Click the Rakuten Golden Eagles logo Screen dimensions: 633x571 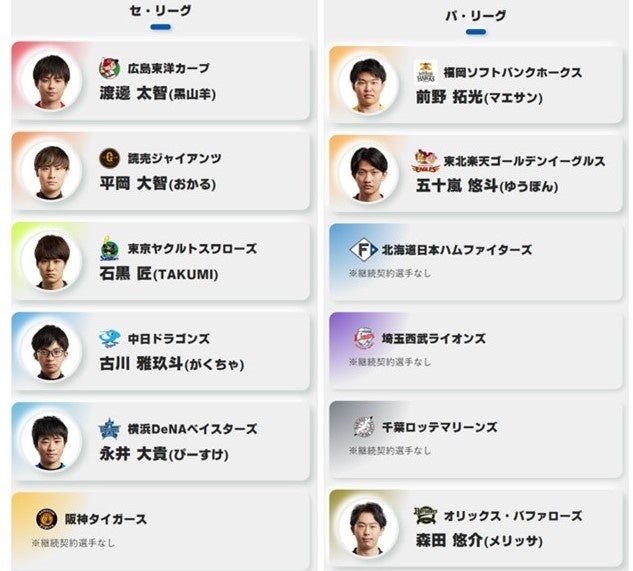coord(426,161)
